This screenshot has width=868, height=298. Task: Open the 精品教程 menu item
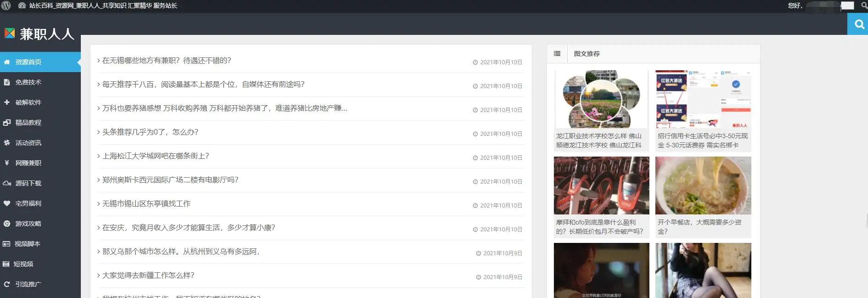point(40,123)
